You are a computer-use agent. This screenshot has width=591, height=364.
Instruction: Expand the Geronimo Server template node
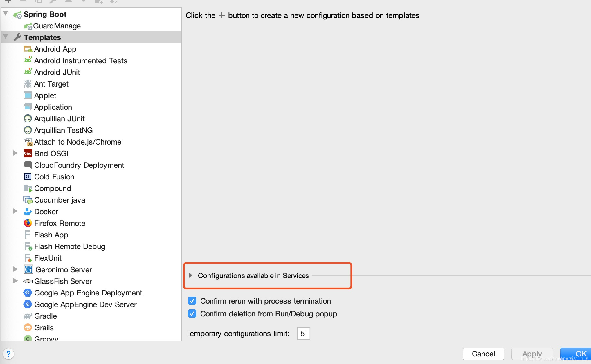click(x=16, y=269)
